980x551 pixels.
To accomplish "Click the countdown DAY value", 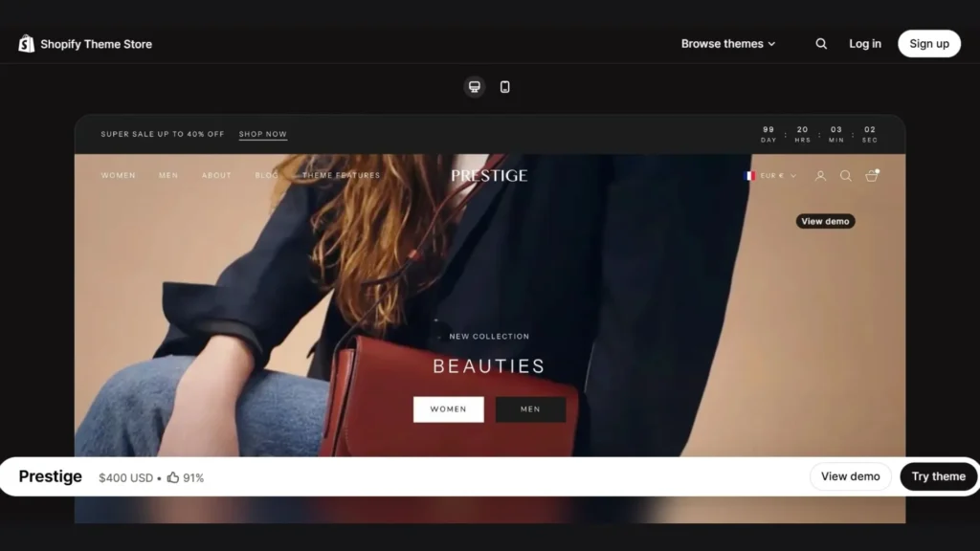I will 768,130.
